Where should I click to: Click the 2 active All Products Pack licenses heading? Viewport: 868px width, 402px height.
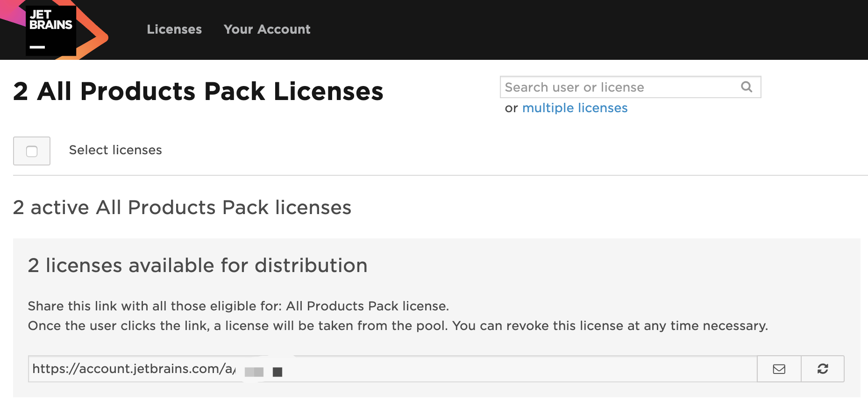click(182, 208)
